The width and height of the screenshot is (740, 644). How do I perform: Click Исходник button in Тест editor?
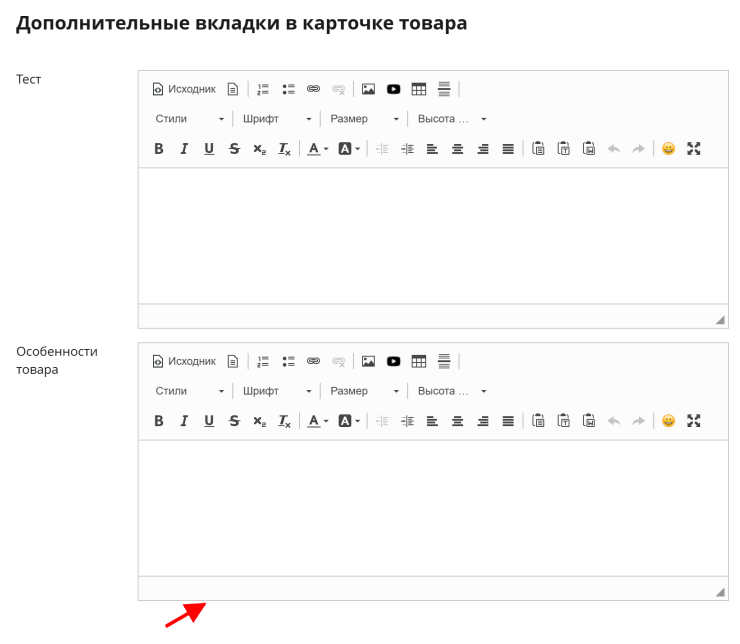(184, 89)
